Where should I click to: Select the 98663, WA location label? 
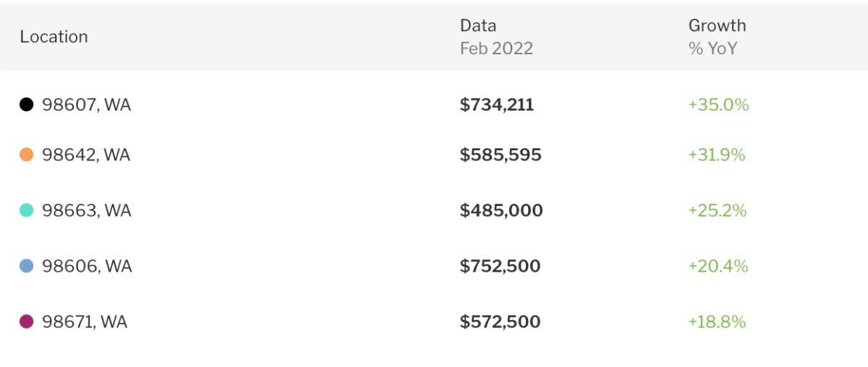pos(86,210)
